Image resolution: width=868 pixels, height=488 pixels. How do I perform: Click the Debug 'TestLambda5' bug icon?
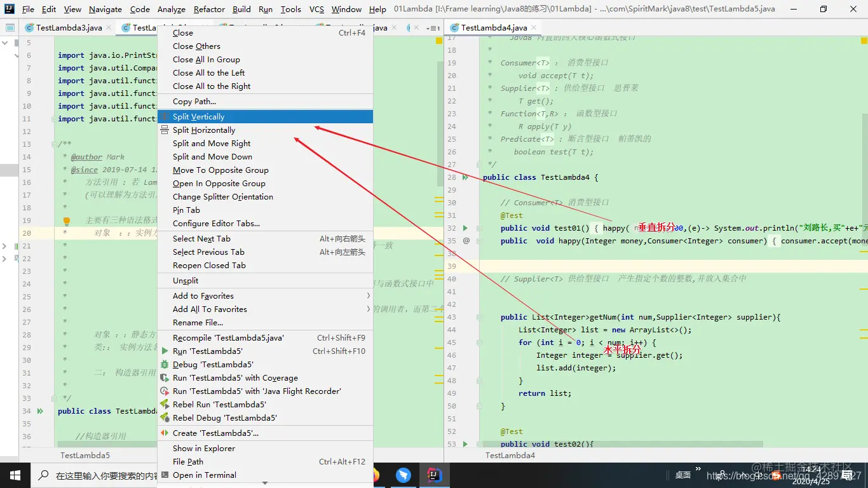[165, 365]
